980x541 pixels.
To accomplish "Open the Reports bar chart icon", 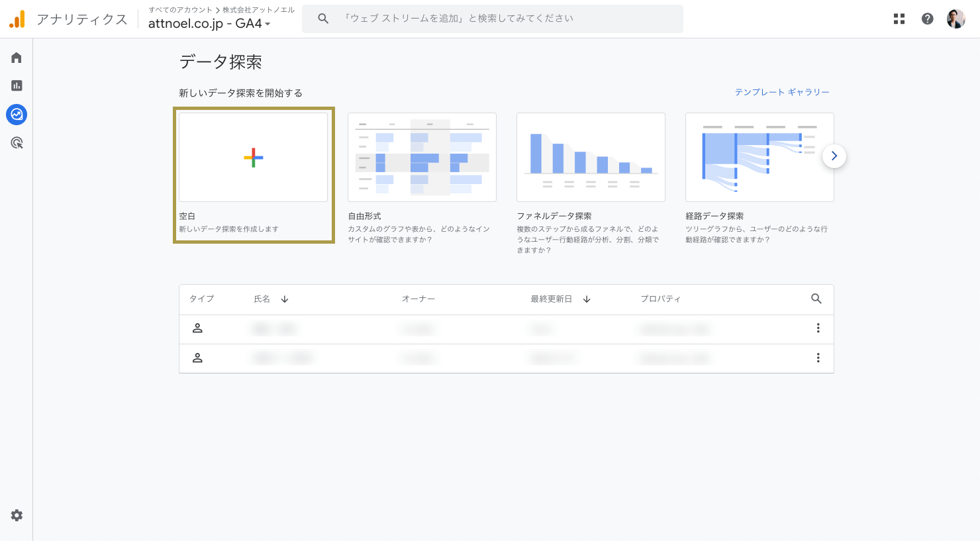I will pyautogui.click(x=17, y=85).
